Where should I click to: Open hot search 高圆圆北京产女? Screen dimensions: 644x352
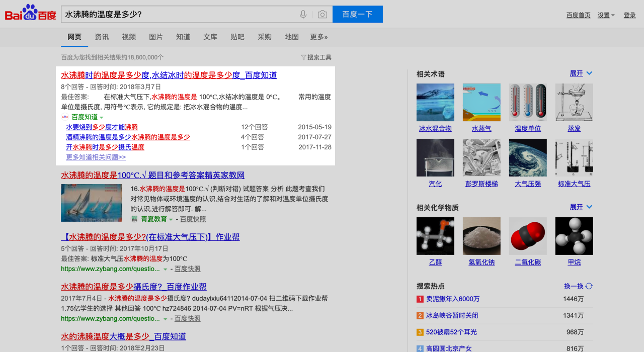coord(449,348)
